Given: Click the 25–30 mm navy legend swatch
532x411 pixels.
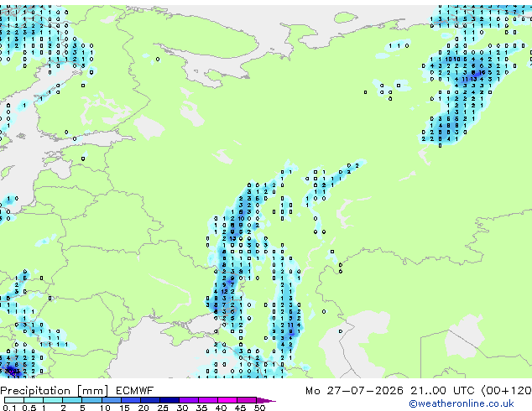Looking at the screenshot, I should (169, 400).
